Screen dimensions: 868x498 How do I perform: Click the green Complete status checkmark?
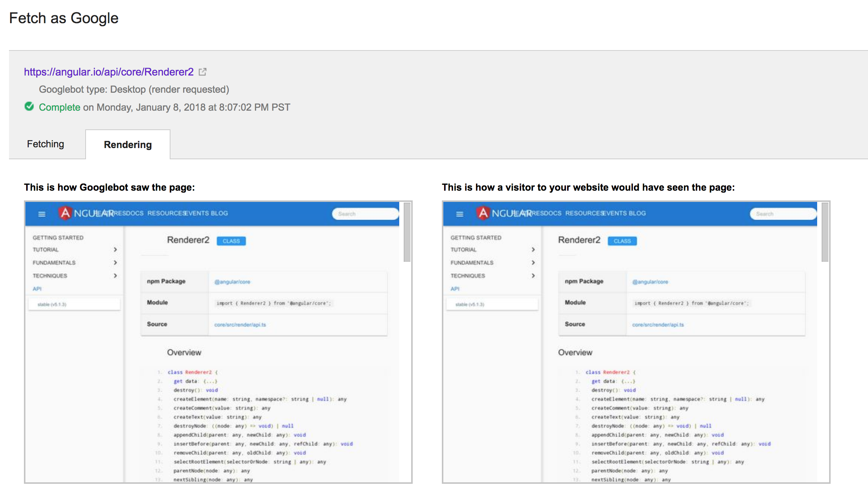pyautogui.click(x=29, y=107)
